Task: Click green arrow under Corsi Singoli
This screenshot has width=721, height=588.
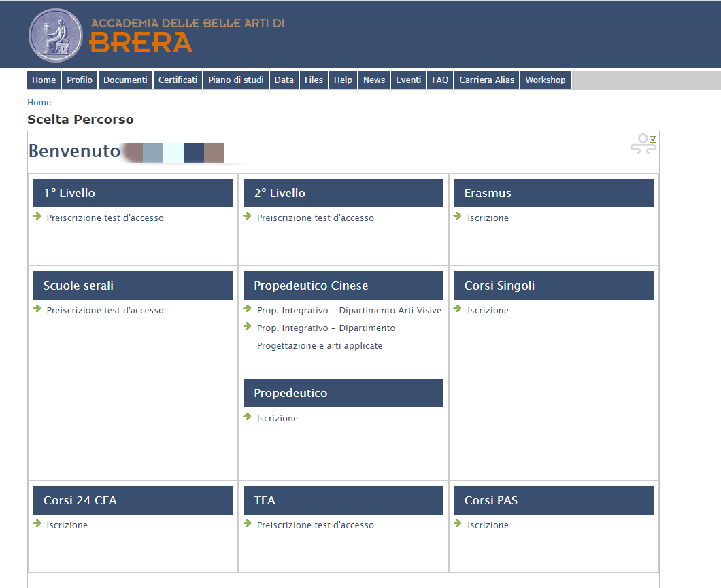Action: pyautogui.click(x=458, y=308)
